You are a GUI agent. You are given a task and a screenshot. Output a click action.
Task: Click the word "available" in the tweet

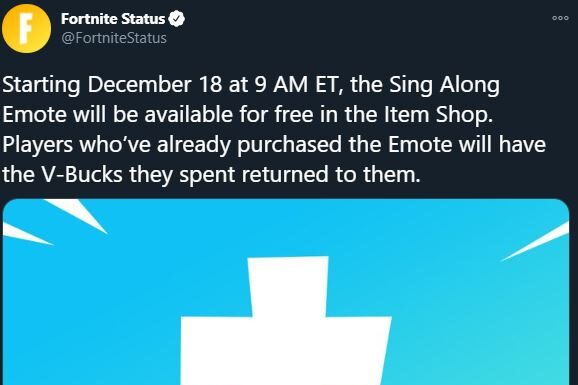point(188,115)
